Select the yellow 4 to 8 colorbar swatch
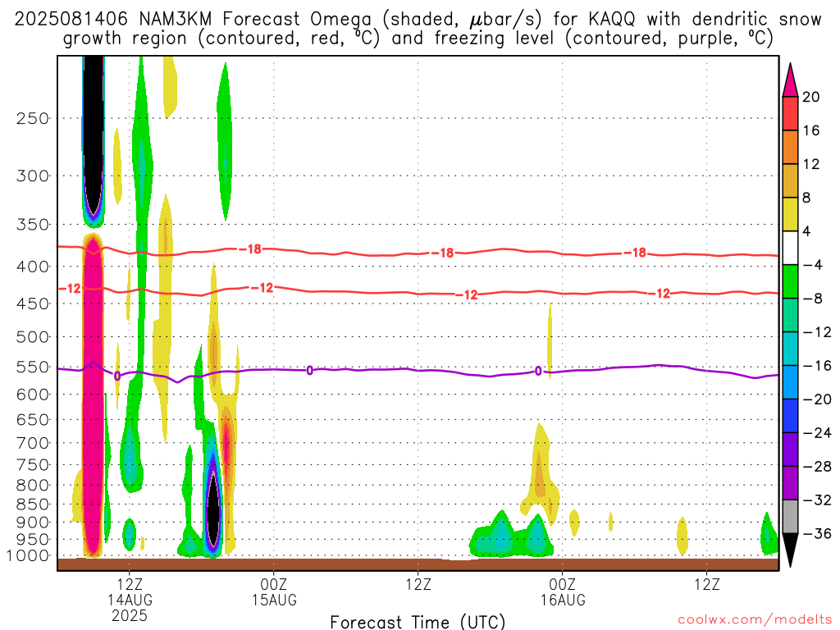This screenshot has height=630, width=840. point(790,214)
